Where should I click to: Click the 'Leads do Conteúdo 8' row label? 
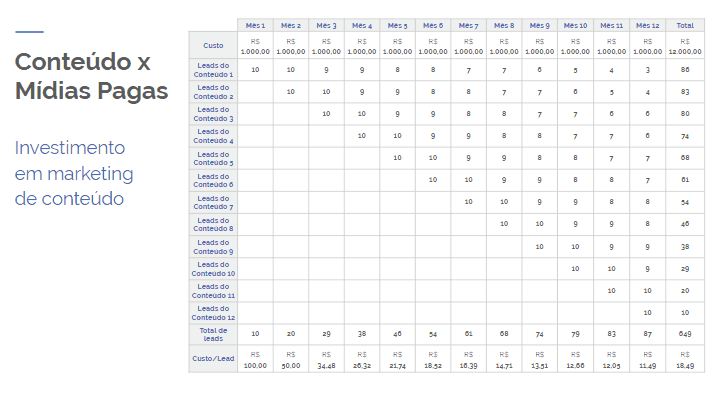(x=213, y=224)
